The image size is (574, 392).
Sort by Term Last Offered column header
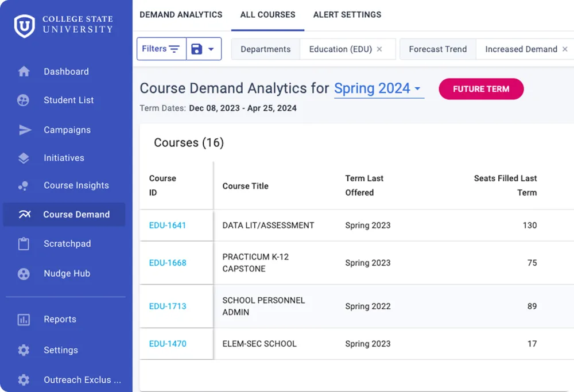(364, 185)
